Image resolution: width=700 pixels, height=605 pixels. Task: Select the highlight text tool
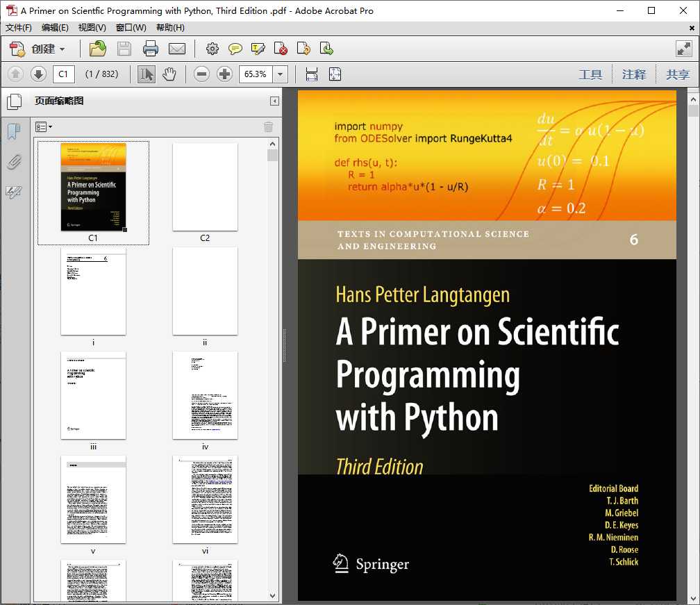258,49
